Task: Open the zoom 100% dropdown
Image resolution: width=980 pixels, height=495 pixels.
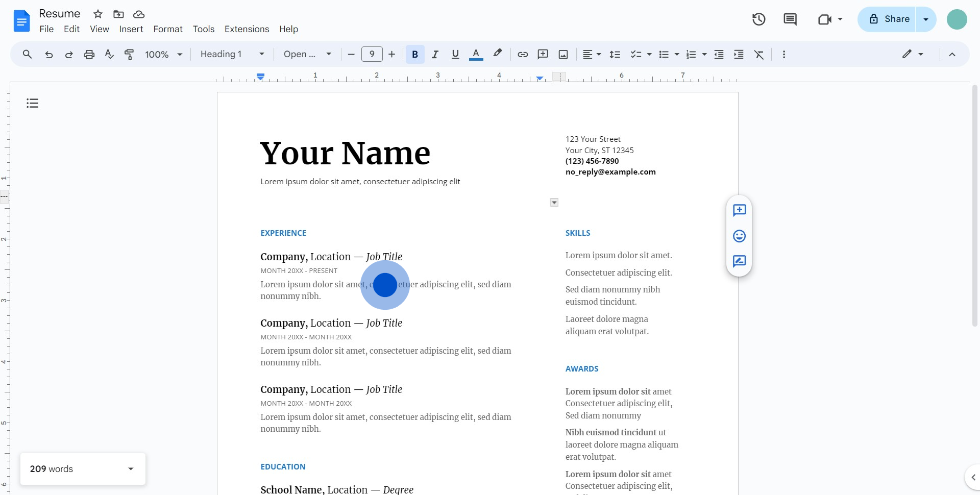Action: click(163, 54)
